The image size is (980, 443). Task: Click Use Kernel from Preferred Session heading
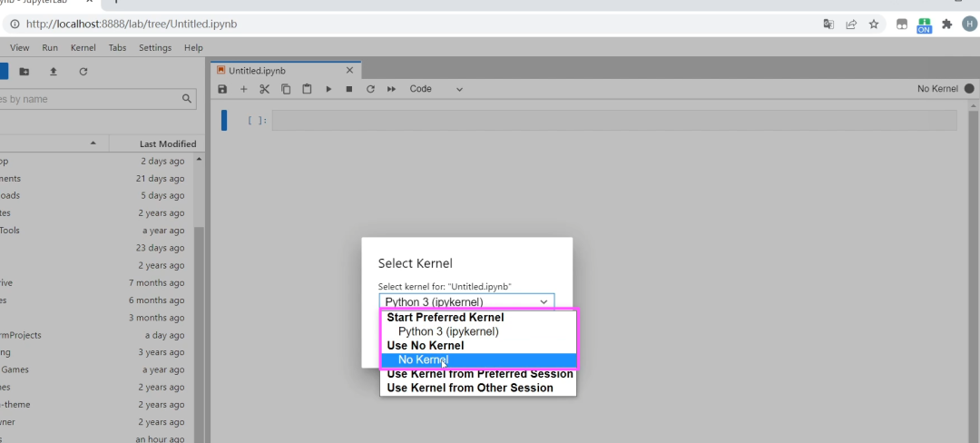pos(480,374)
